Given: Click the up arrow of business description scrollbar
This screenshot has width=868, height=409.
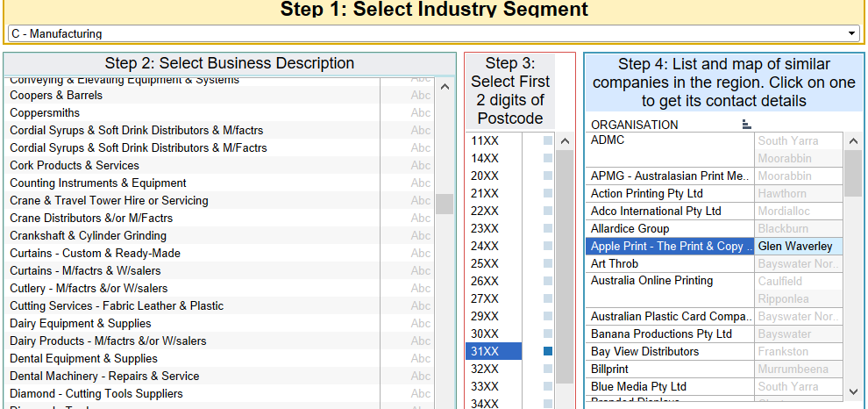Looking at the screenshot, I should 445,87.
